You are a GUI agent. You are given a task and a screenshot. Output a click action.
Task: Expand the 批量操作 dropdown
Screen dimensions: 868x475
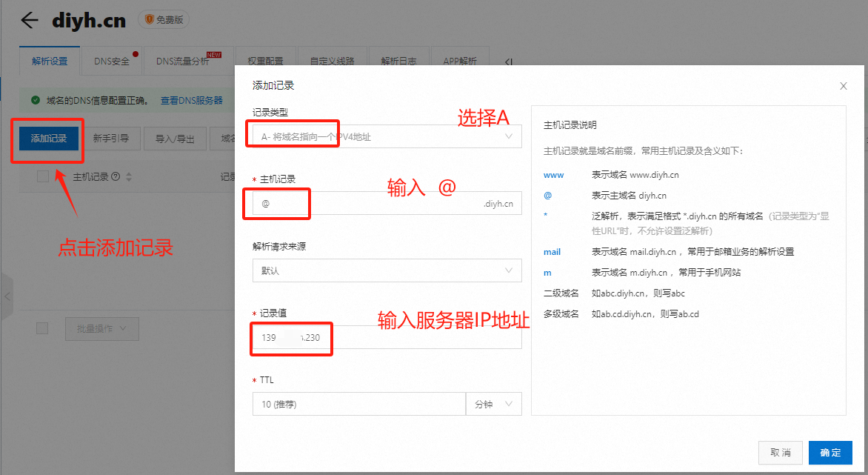click(101, 328)
